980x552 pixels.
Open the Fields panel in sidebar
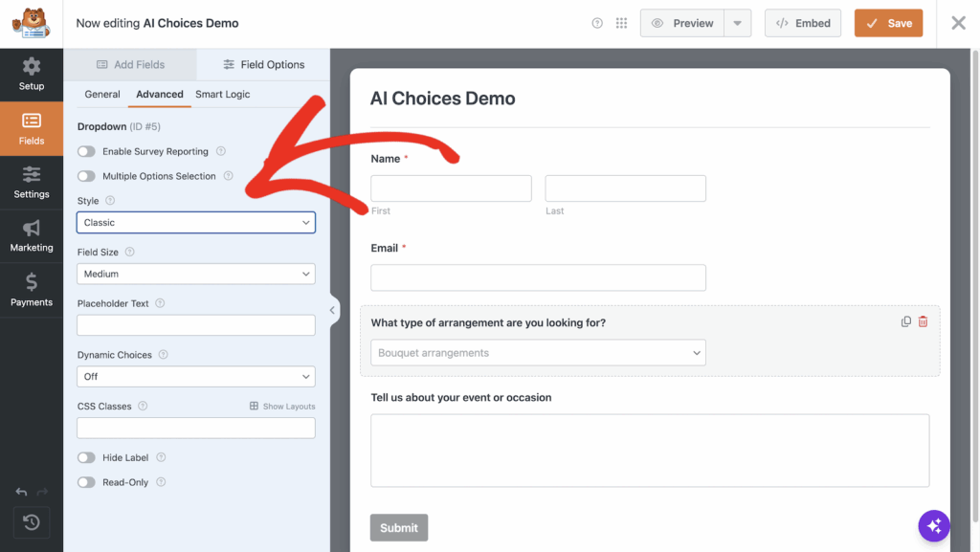tap(32, 128)
